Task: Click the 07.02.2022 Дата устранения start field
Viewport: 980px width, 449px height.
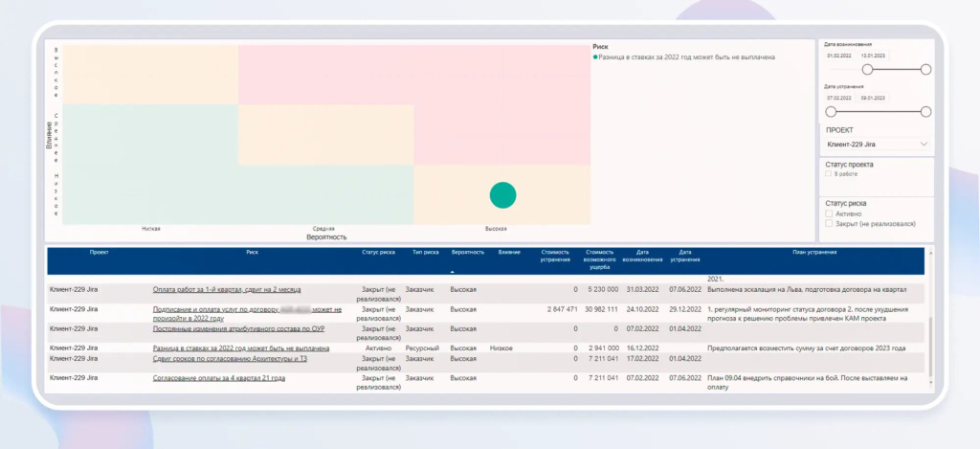Action: tap(839, 99)
